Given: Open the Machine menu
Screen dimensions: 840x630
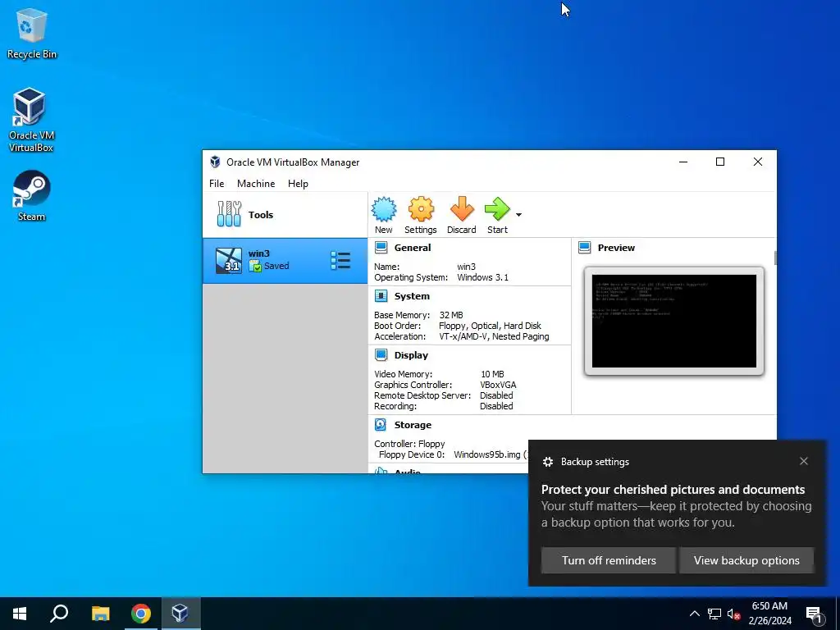Looking at the screenshot, I should 256,184.
